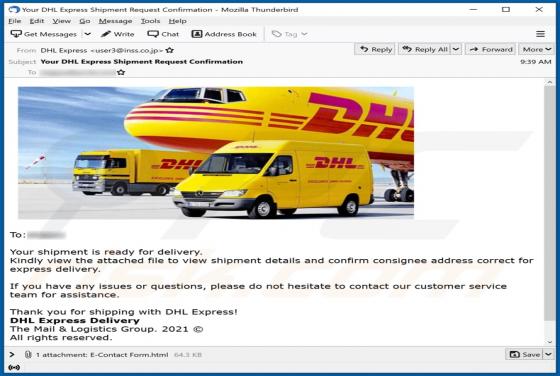Compose a new email with Write
The image size is (560, 376).
118,34
